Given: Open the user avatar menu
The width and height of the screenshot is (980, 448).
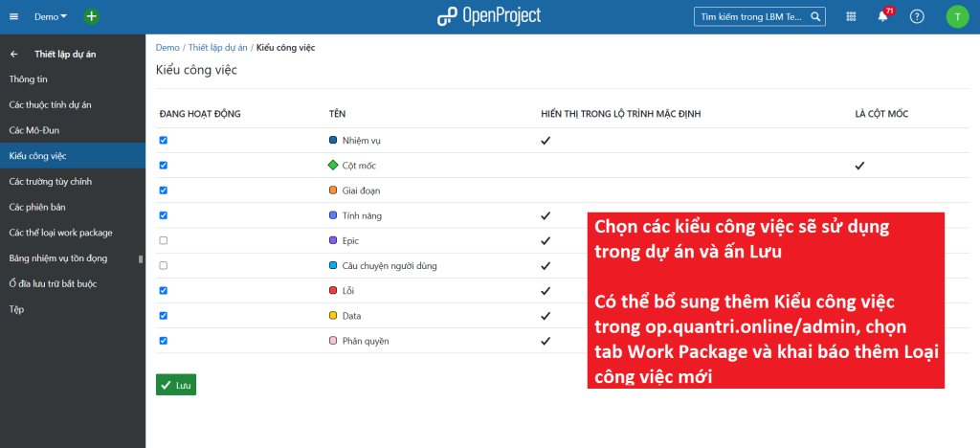Looking at the screenshot, I should [957, 16].
